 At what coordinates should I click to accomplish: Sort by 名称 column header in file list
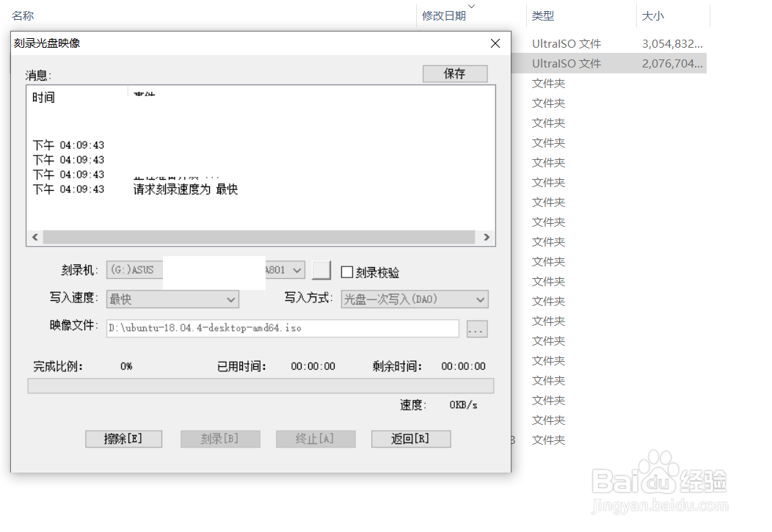[23, 15]
